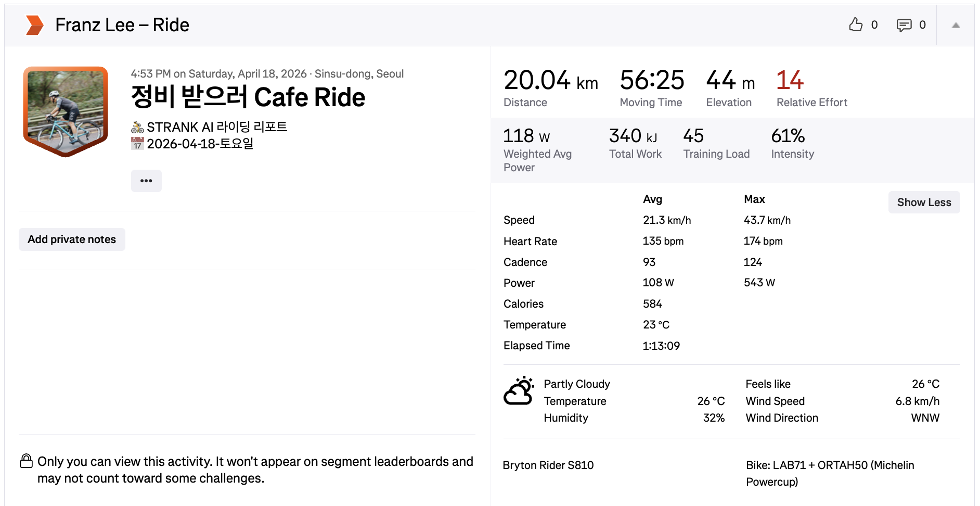This screenshot has width=980, height=506.
Task: Click the Partly Cloudy weather icon
Action: tap(519, 391)
